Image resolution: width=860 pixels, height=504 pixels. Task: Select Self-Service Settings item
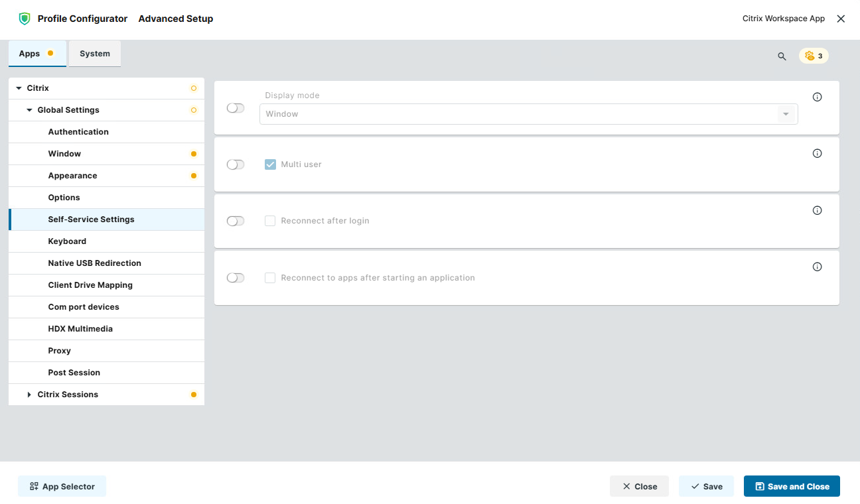click(106, 220)
